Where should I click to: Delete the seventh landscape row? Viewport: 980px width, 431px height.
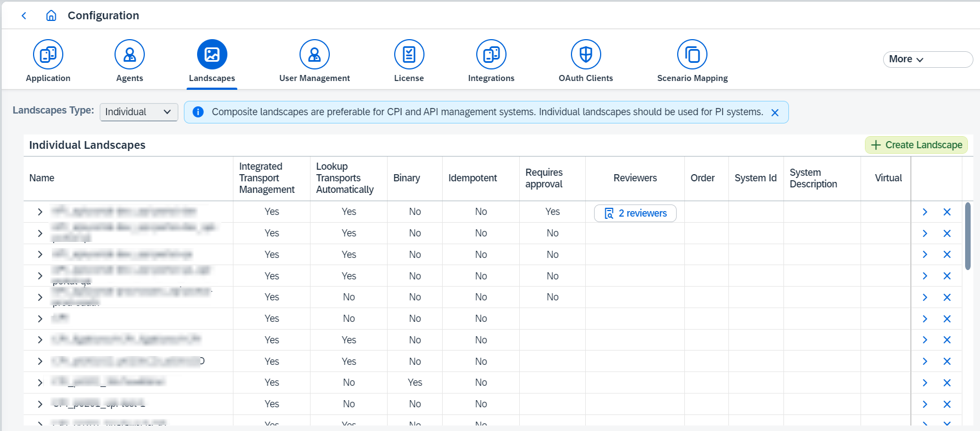pyautogui.click(x=947, y=340)
